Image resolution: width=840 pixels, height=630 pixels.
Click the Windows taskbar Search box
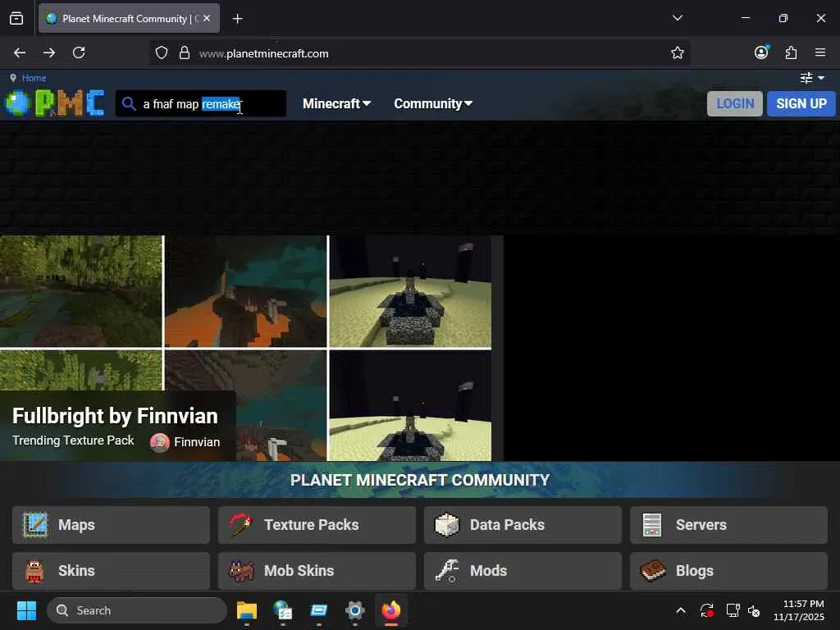(137, 610)
